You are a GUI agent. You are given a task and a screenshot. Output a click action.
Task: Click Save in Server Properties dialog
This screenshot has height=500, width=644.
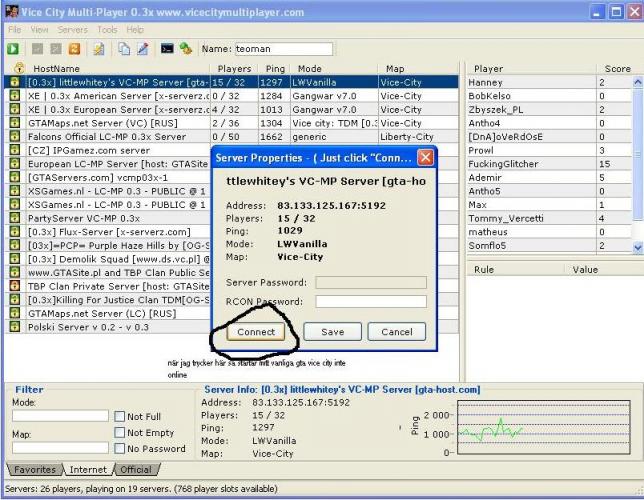333,332
